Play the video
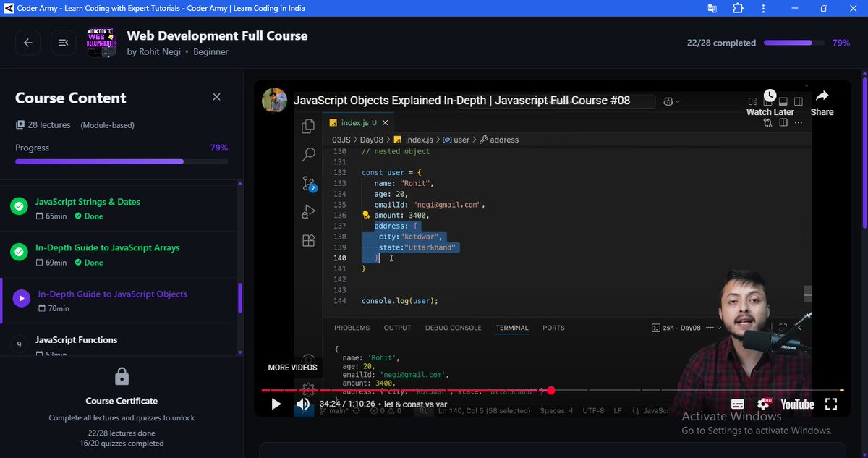 276,404
